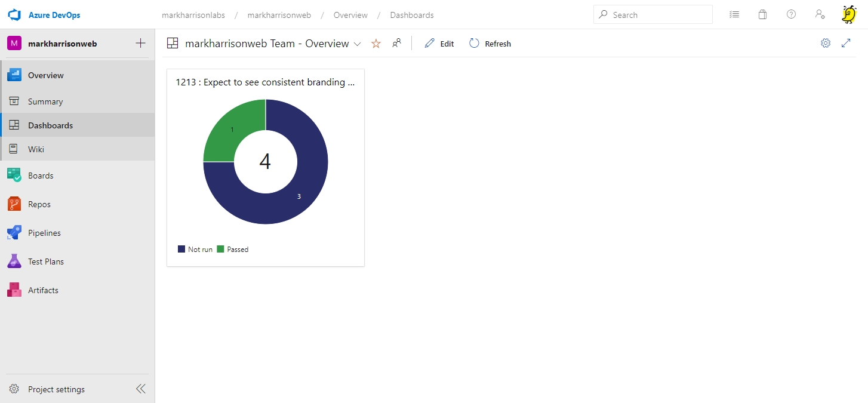
Task: Collapse the left navigation sidebar
Action: click(x=140, y=389)
